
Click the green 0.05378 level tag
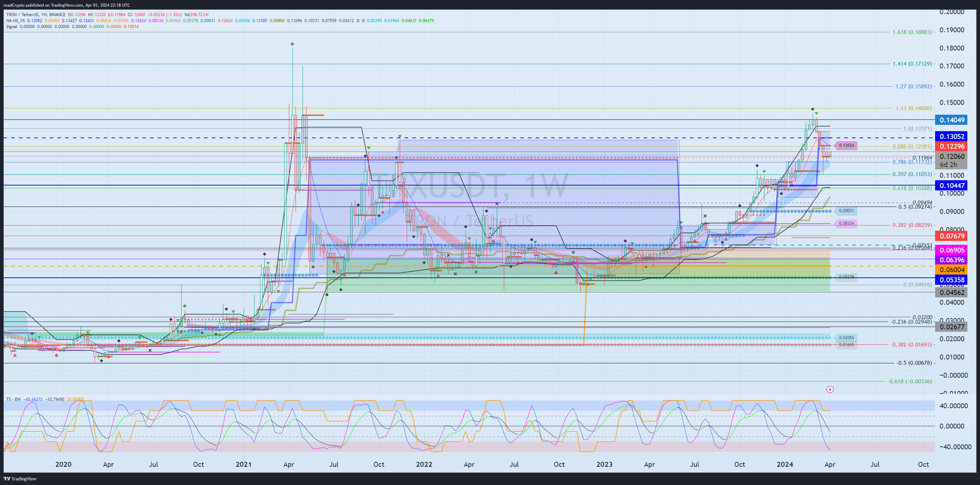[x=845, y=277]
